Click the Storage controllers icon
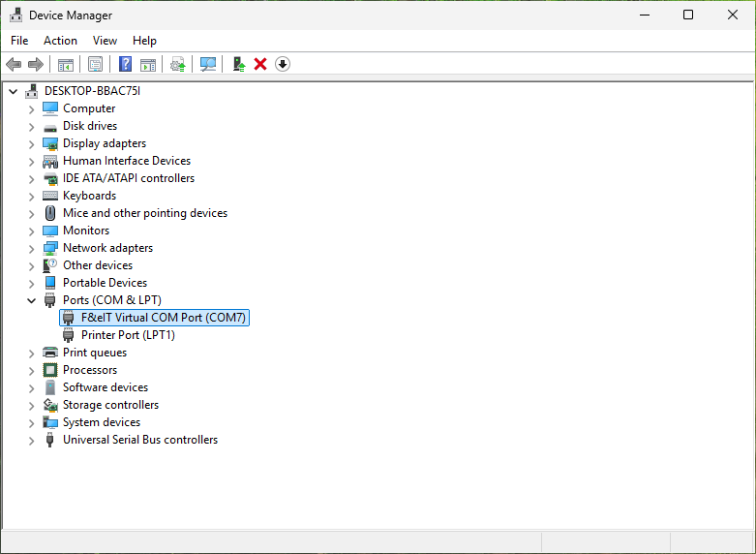The height and width of the screenshot is (554, 756). (x=50, y=405)
